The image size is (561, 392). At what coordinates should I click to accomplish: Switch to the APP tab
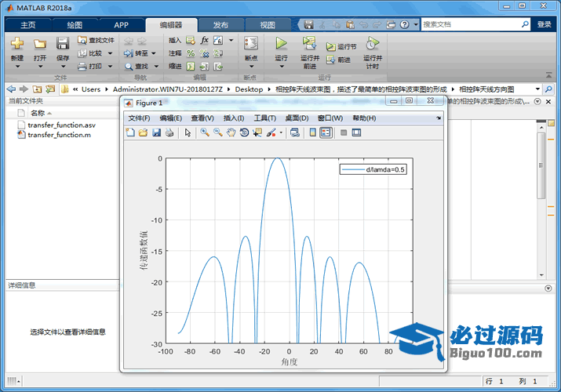click(122, 24)
